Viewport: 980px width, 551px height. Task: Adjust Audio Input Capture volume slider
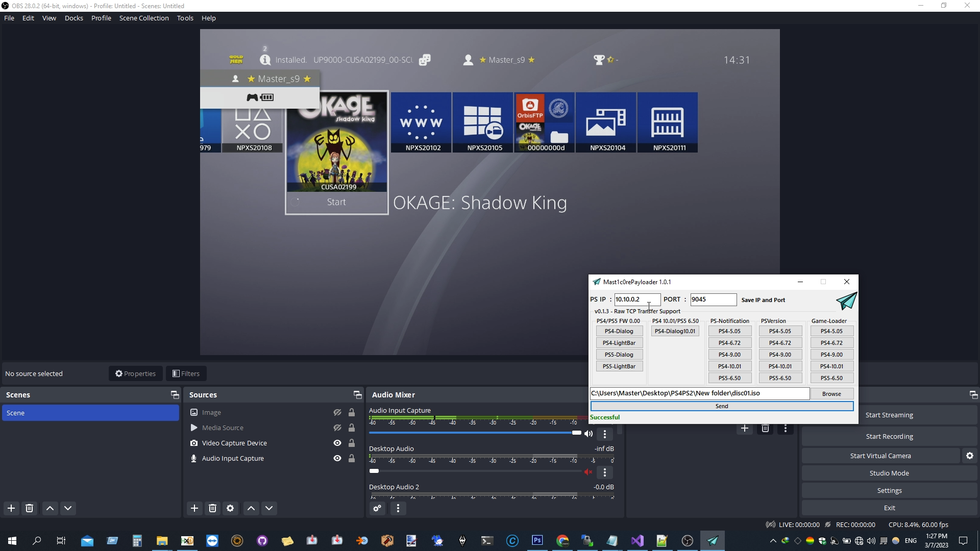(x=475, y=433)
